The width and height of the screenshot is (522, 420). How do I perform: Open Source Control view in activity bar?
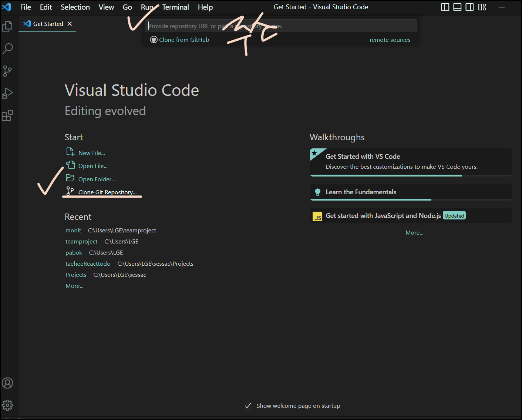click(x=7, y=71)
